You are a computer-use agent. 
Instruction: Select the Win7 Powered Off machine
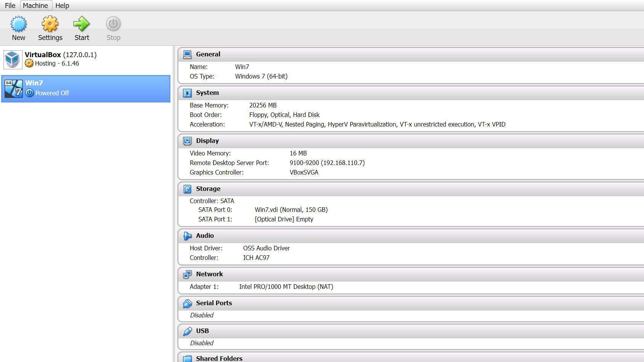[x=86, y=89]
